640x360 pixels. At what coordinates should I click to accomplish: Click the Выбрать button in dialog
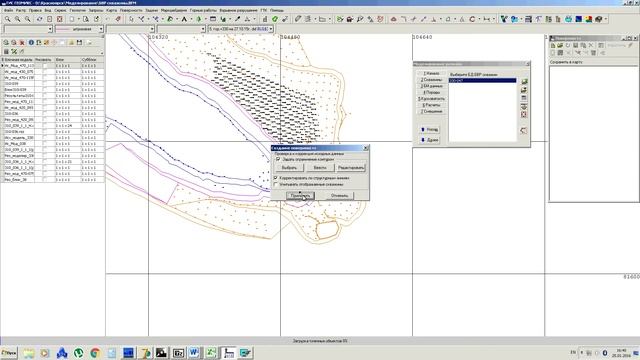coord(289,168)
